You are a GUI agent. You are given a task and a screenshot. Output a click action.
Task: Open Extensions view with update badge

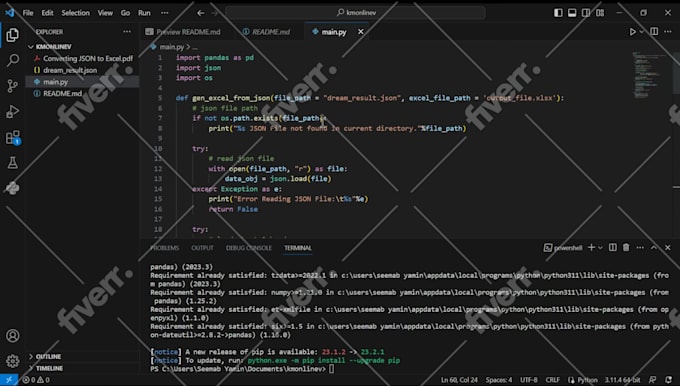(x=12, y=137)
